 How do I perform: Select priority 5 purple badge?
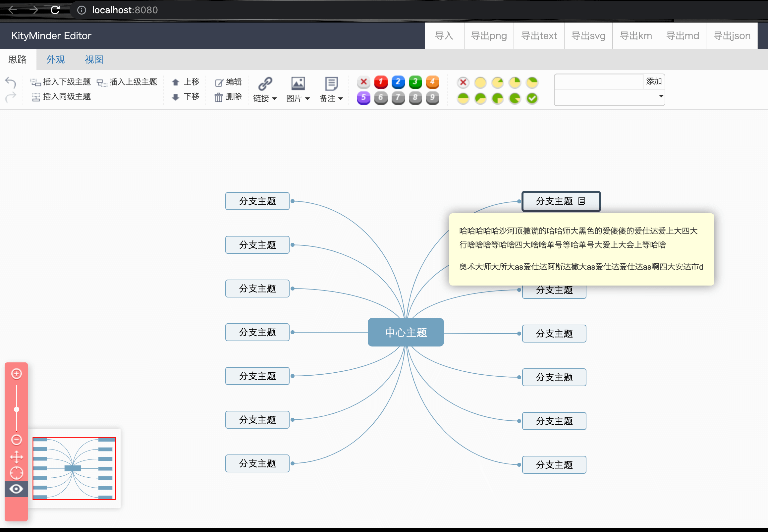tap(363, 98)
